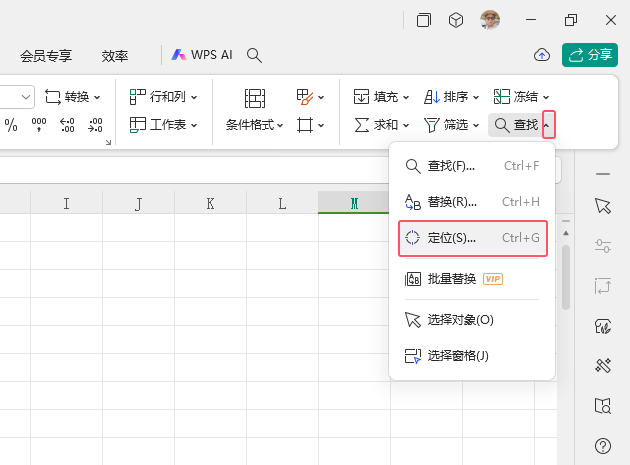
Task: Apply thousands separator format
Action: [x=39, y=125]
